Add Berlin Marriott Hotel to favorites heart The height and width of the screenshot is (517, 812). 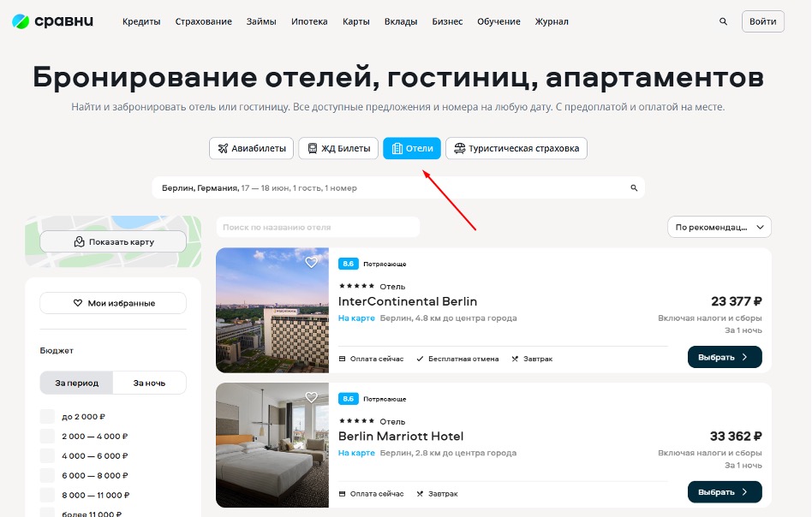311,397
